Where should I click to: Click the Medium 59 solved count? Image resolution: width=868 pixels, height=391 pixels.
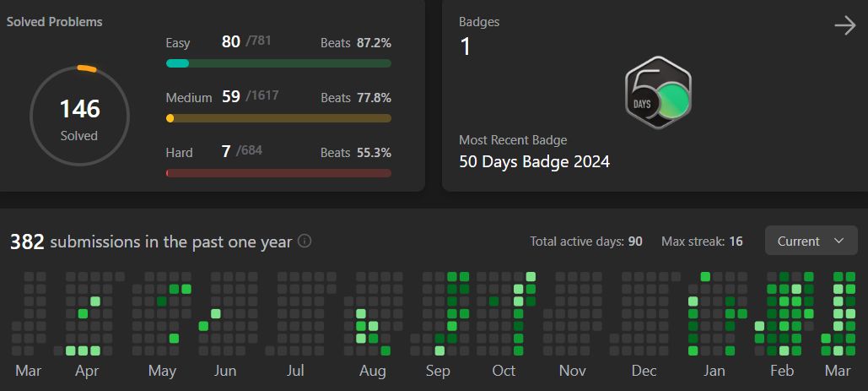[x=230, y=96]
